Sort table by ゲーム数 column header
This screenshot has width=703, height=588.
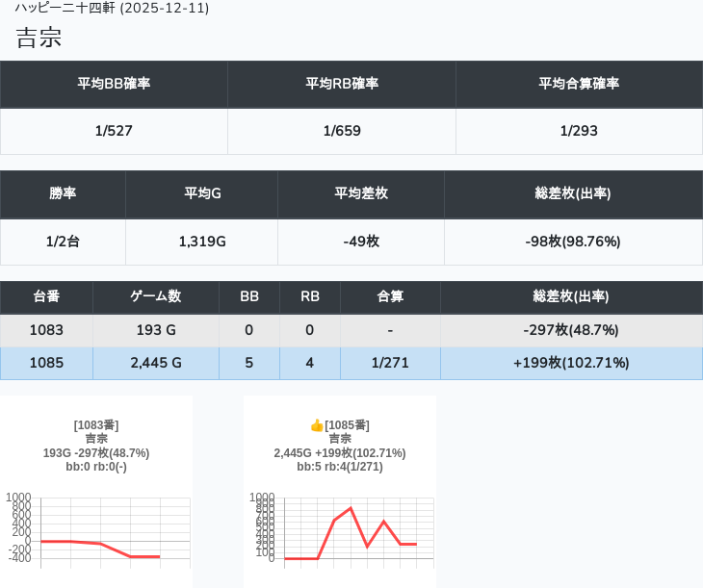156,296
